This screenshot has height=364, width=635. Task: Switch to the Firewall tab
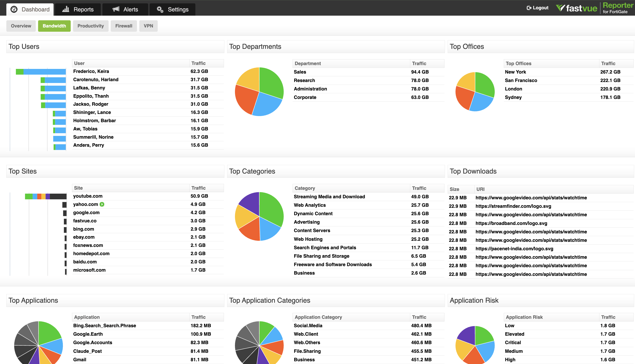click(124, 26)
